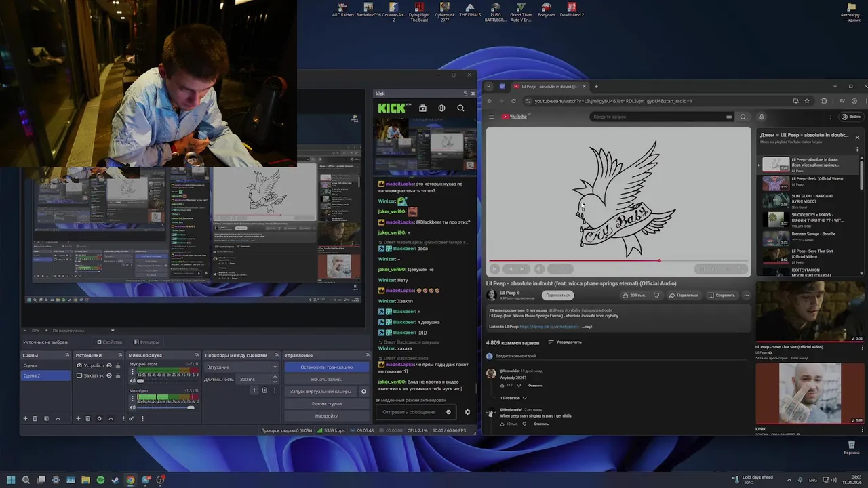Image resolution: width=868 pixels, height=488 pixels.
Task: Open source properties gear in Sources toolbar
Action: (x=99, y=418)
